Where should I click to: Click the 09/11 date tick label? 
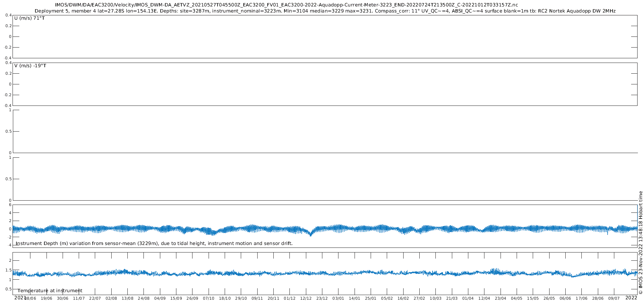click(257, 298)
